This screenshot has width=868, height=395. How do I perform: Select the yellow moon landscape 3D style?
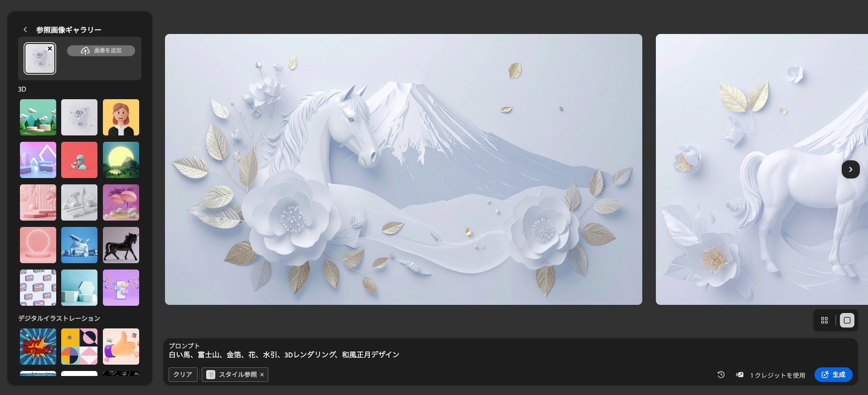[121, 160]
